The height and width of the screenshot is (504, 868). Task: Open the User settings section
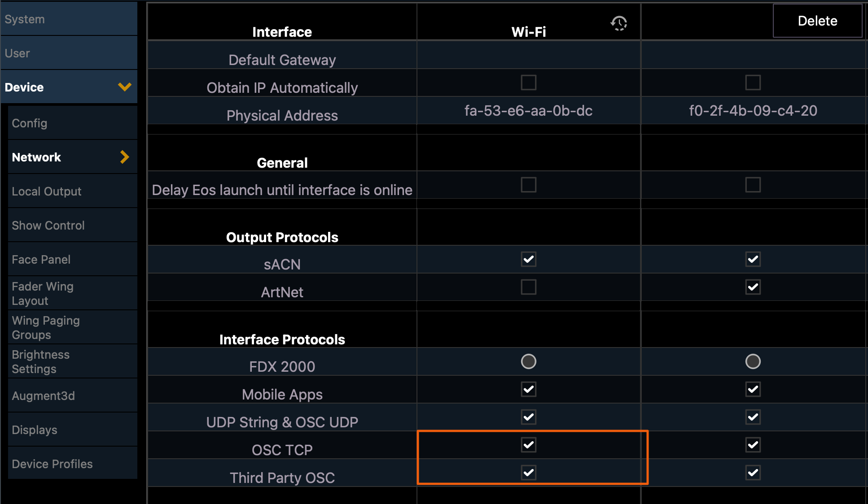[x=69, y=53]
